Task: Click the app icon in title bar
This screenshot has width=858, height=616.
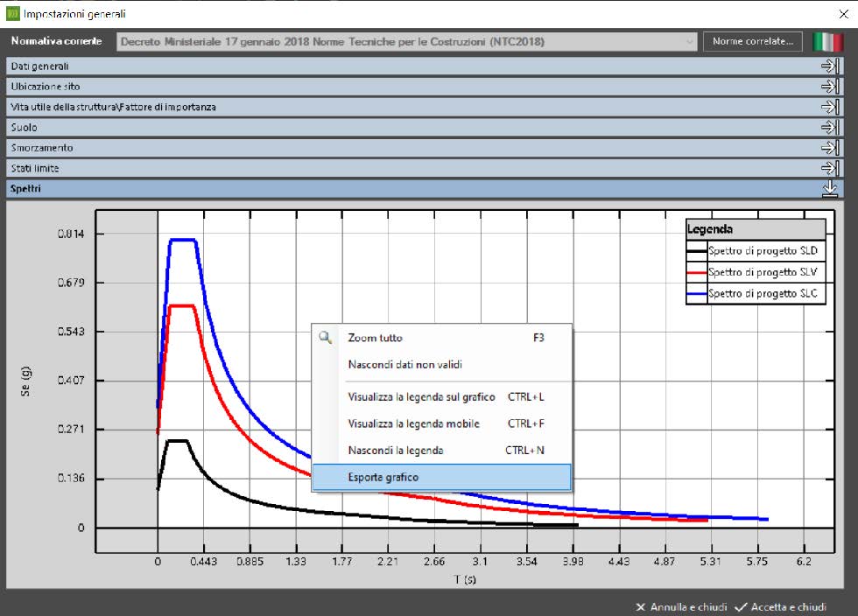Action: tap(11, 13)
